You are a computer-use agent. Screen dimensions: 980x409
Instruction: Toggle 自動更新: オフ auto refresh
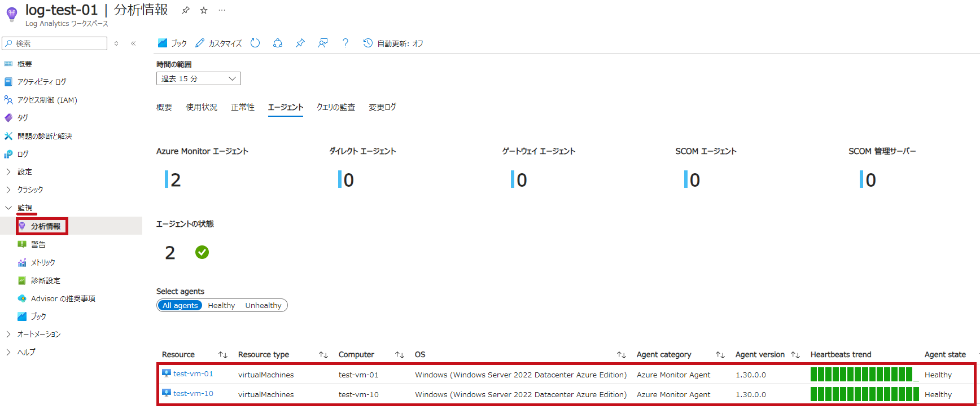(393, 43)
